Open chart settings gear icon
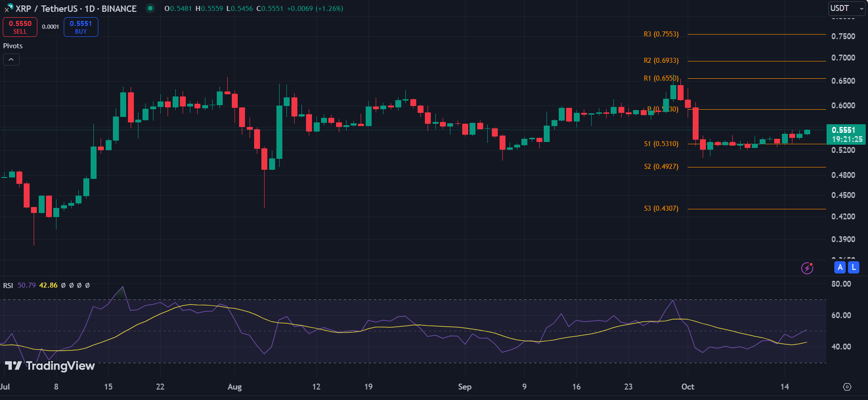Viewport: 868px width, 400px height. click(847, 387)
